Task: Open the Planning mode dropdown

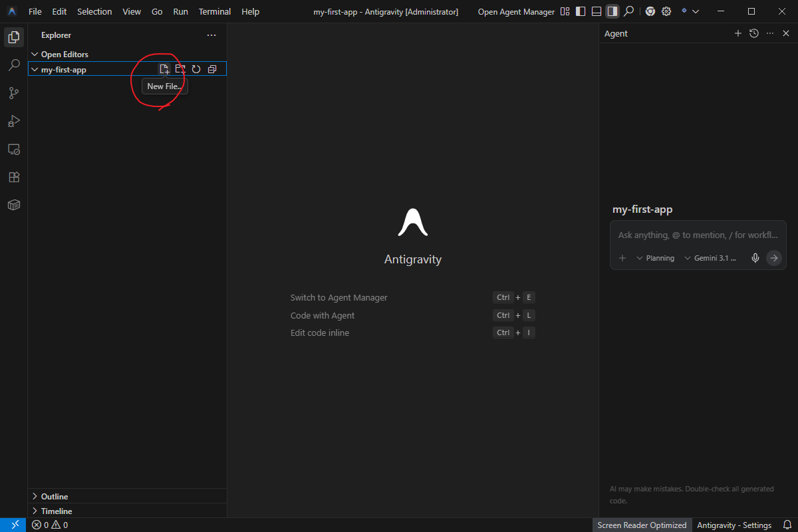Action: (656, 258)
